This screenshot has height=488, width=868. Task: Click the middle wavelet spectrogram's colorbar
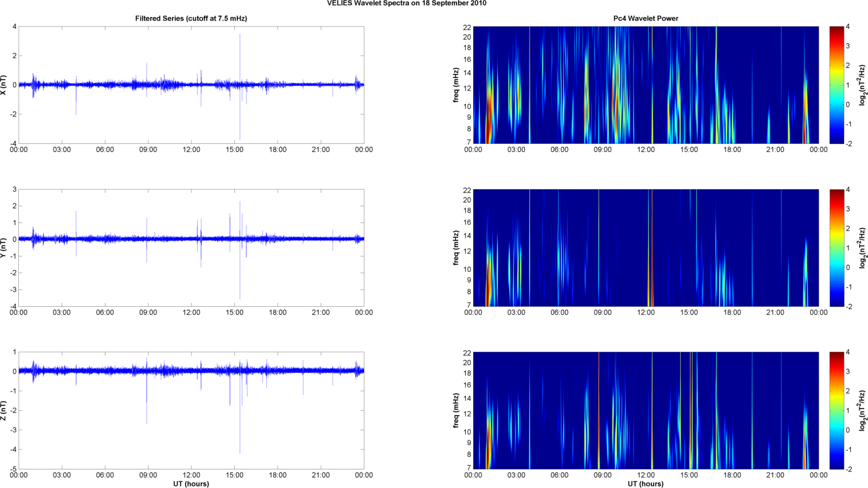pos(836,248)
